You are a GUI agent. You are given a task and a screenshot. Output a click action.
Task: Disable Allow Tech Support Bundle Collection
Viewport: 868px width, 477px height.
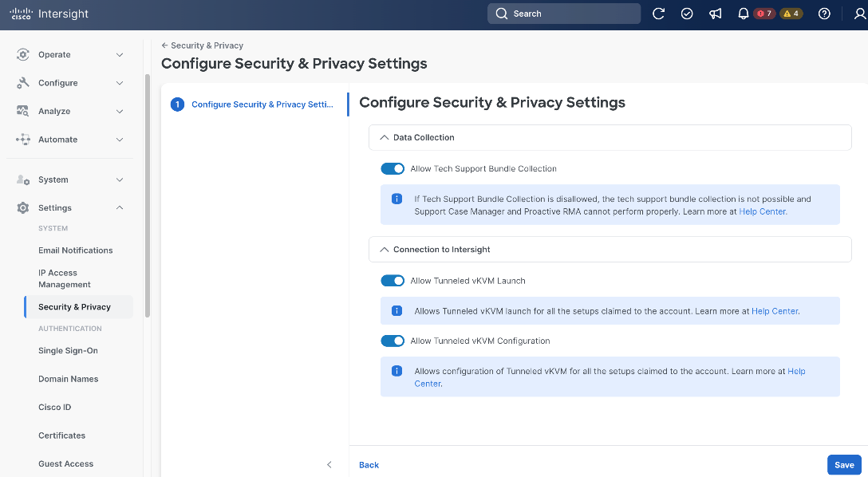tap(393, 169)
